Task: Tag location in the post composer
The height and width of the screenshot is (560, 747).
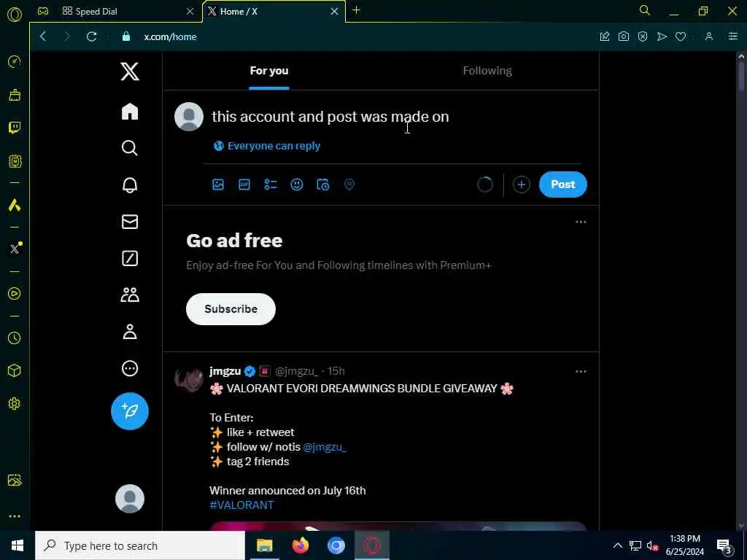Action: tap(349, 184)
